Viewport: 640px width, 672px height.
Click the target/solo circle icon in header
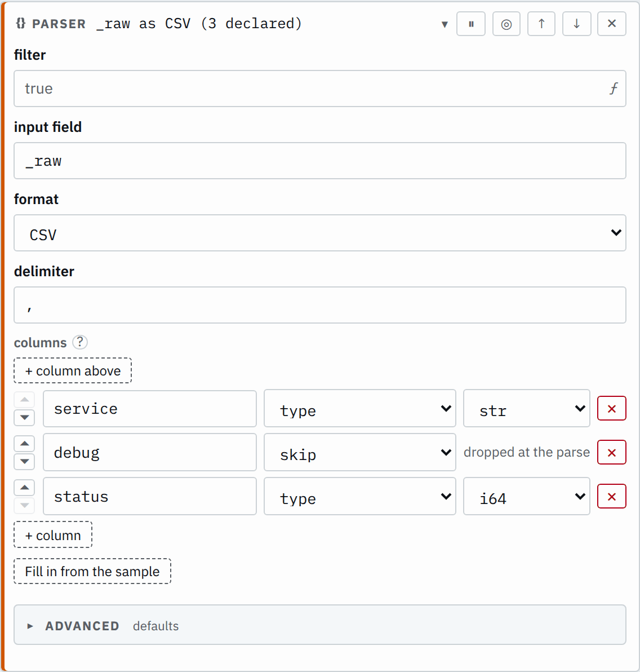point(506,24)
